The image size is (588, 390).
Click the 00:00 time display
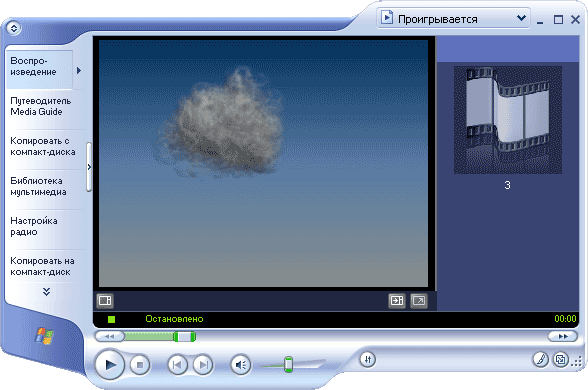coord(565,319)
